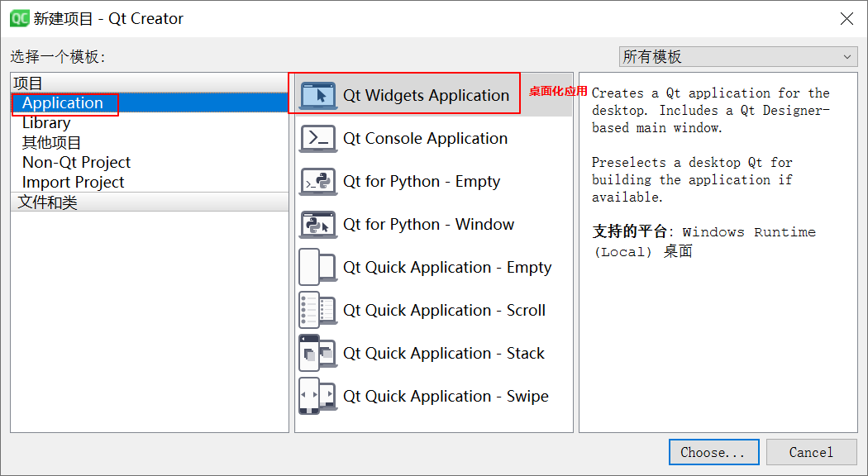This screenshot has width=868, height=476.
Task: Click the 项目 section header
Action: [150, 83]
